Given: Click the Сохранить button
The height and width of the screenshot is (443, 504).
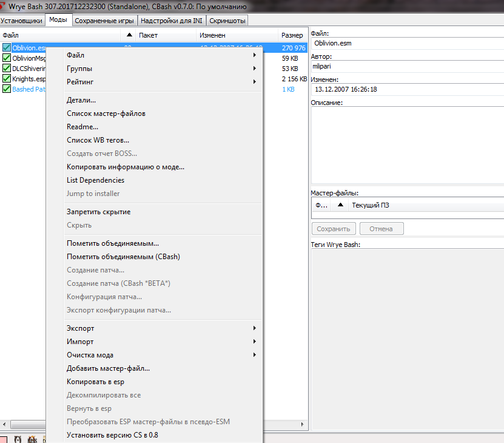Looking at the screenshot, I should pyautogui.click(x=334, y=229).
